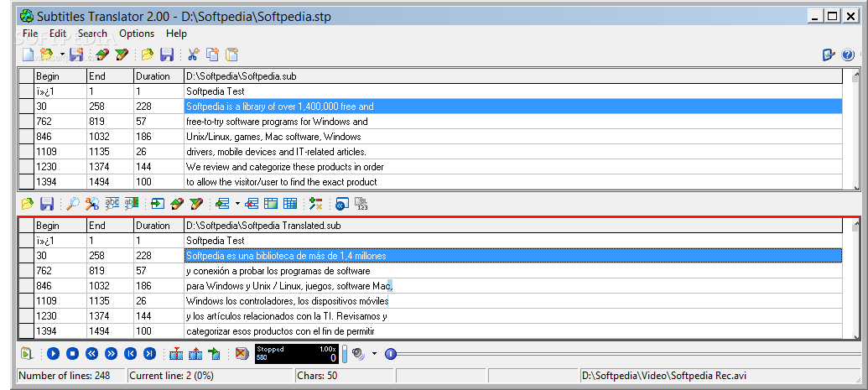Click the Paste clipboard icon
The height and width of the screenshot is (390, 868).
click(231, 55)
